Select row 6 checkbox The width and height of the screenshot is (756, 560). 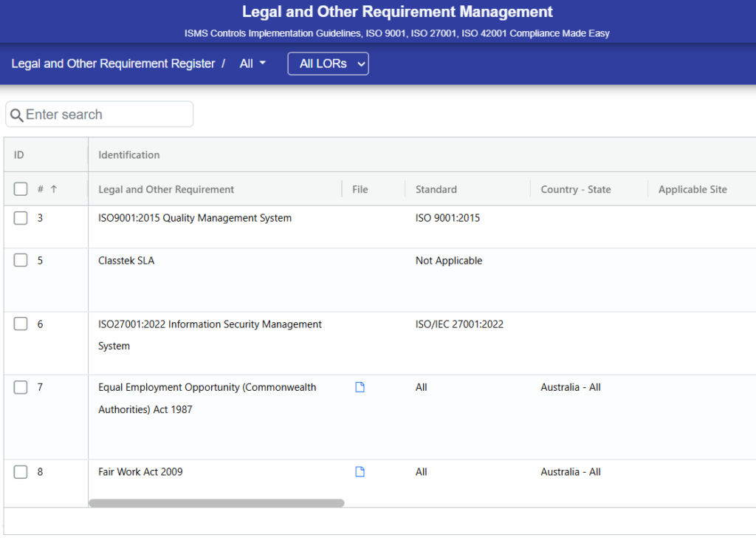tap(21, 324)
